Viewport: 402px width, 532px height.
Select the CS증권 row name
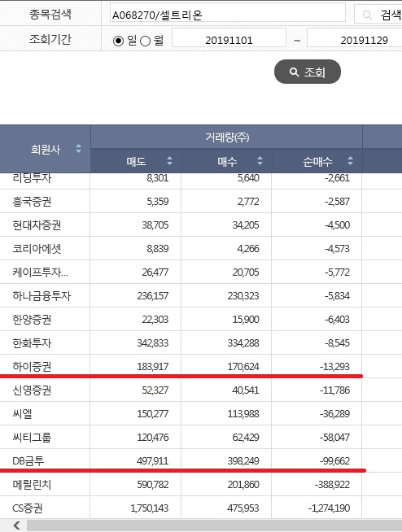tap(28, 508)
